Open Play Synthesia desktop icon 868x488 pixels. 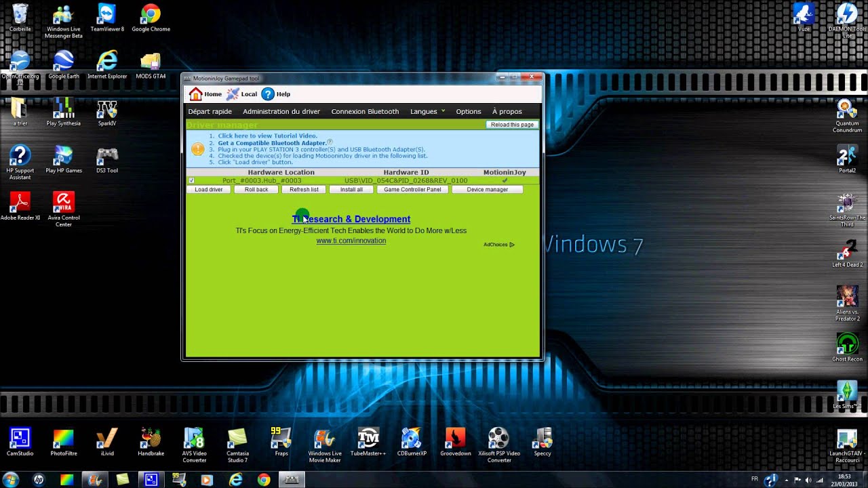(x=64, y=112)
